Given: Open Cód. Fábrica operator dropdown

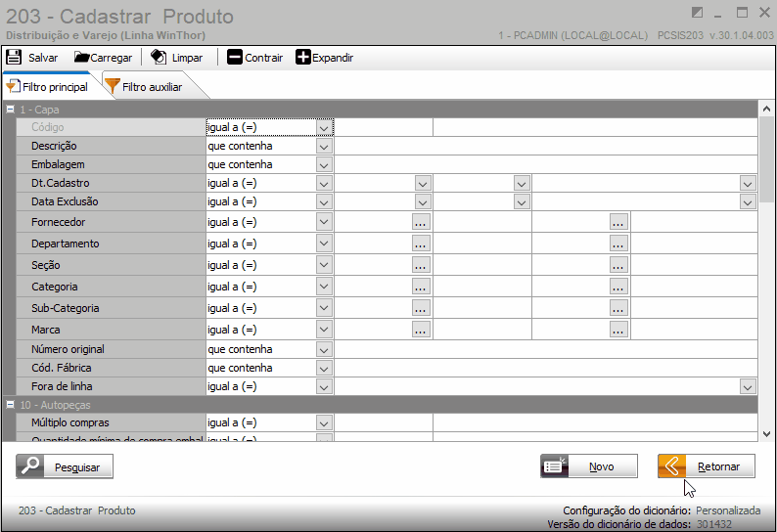Looking at the screenshot, I should tap(324, 369).
